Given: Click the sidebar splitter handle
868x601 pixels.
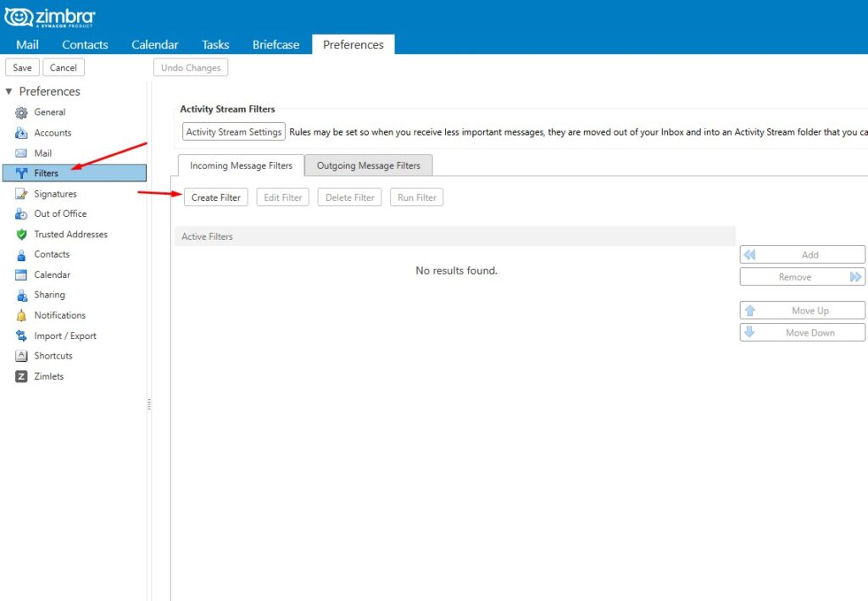Looking at the screenshot, I should [149, 404].
